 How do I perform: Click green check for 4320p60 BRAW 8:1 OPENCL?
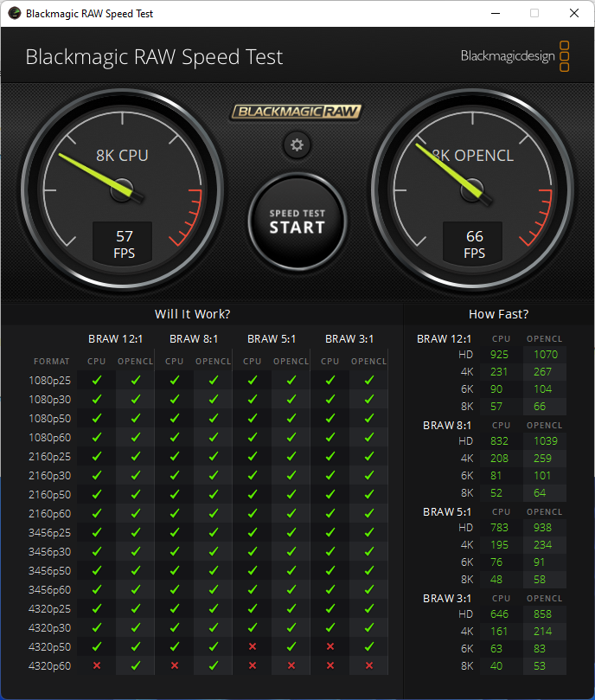pos(214,665)
